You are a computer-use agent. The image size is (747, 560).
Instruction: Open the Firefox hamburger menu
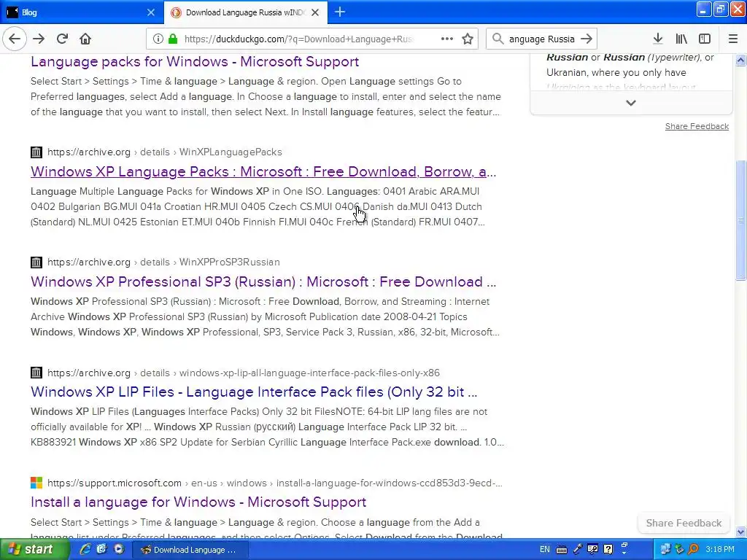(733, 39)
